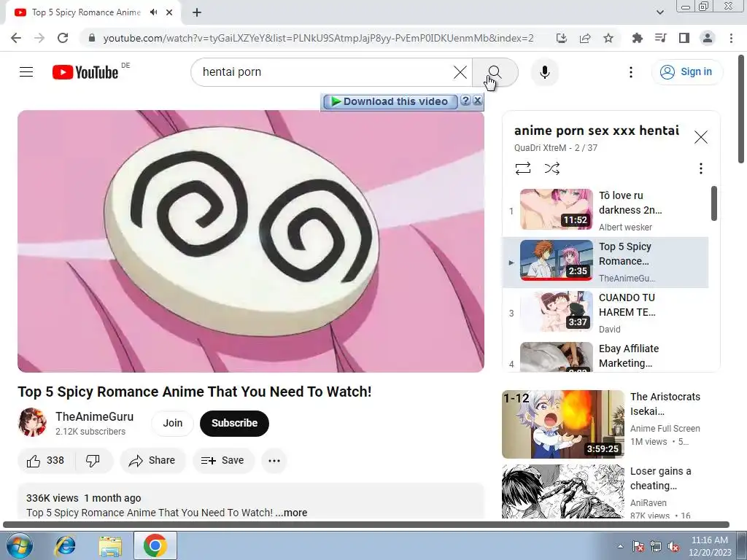The width and height of the screenshot is (747, 560).
Task: Open the download bar help question mark
Action: (x=465, y=101)
